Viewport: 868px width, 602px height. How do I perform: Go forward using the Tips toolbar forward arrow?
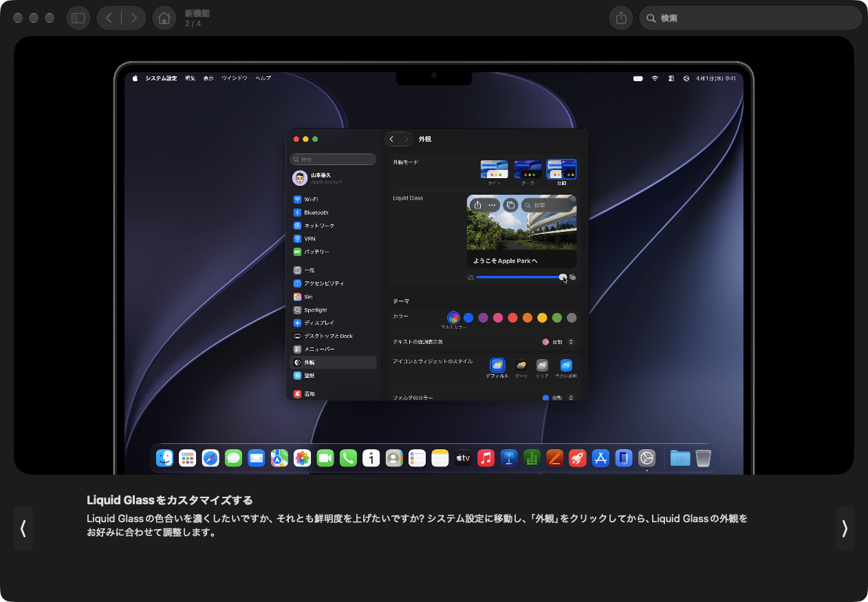pos(134,18)
